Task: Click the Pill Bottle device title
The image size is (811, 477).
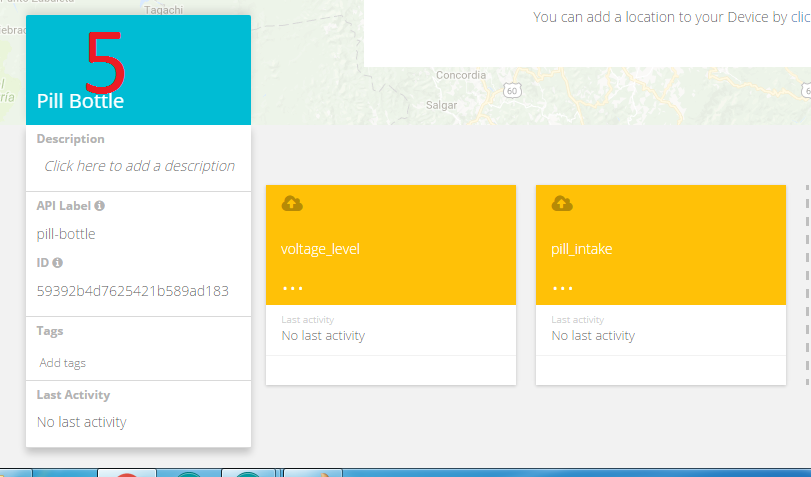Action: point(80,101)
